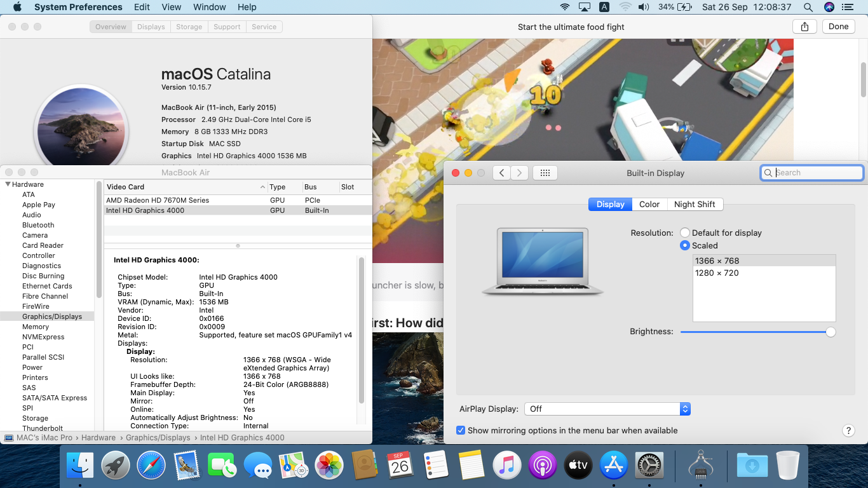Open the Service tab in About This Mac
868x488 pixels.
click(x=264, y=27)
